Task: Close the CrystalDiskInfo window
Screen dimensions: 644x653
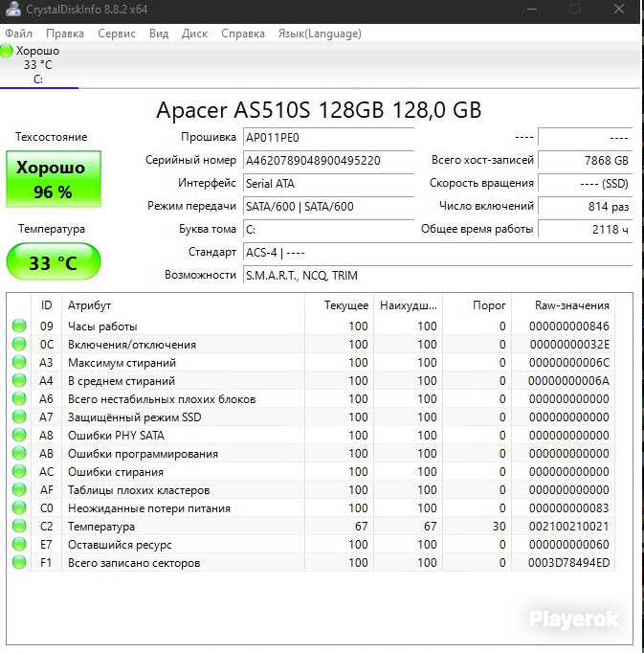Action: (619, 9)
